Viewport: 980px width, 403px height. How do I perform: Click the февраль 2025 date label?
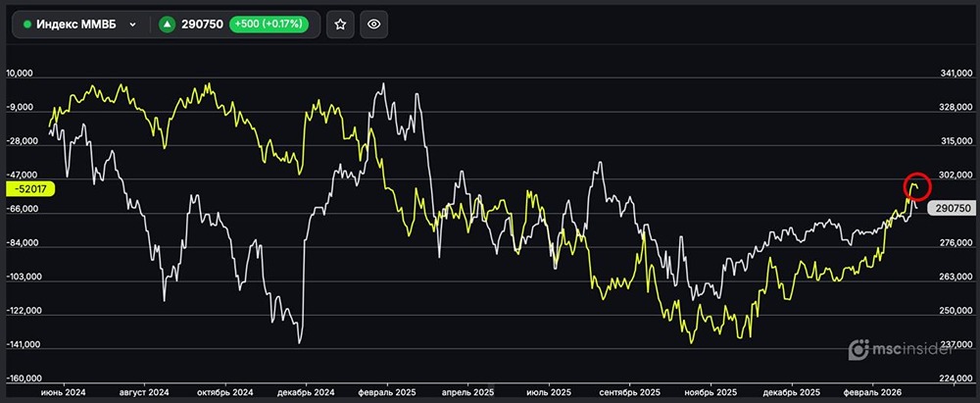coord(385,390)
